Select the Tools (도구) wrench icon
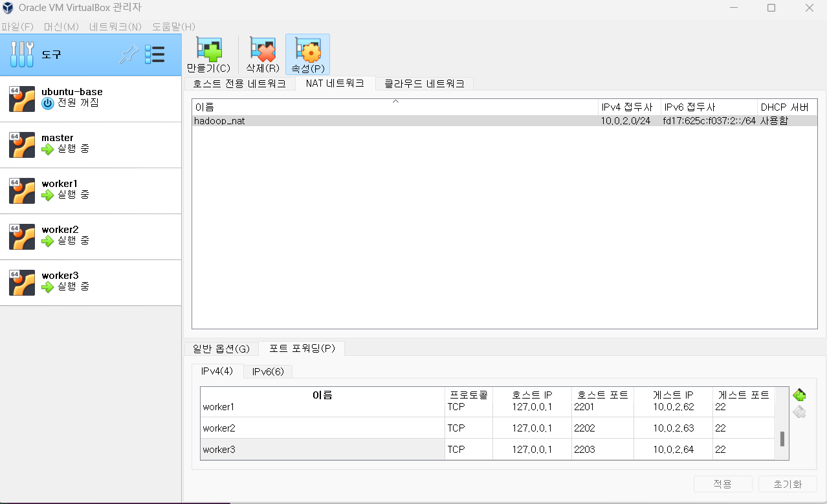Screen dimensions: 827x504 [22, 55]
